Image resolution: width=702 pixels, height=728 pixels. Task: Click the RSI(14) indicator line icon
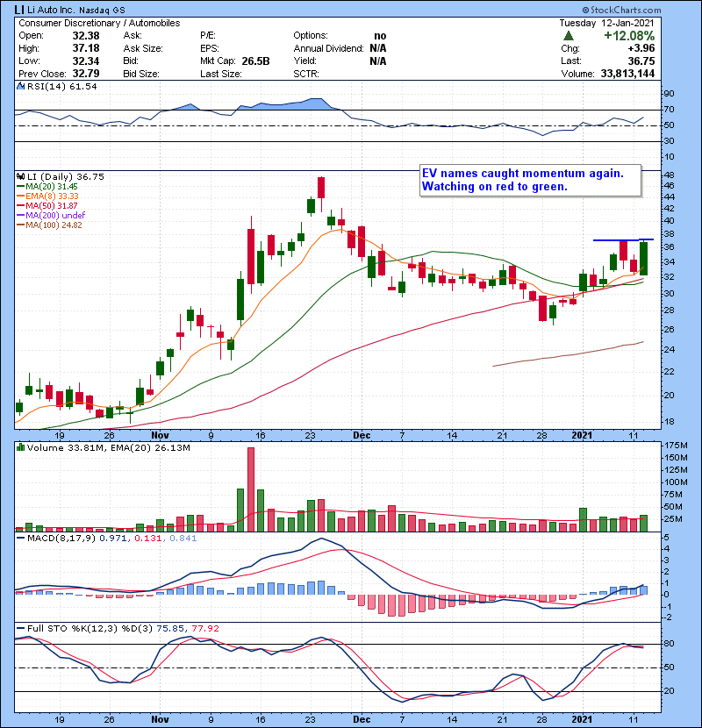(x=20, y=86)
